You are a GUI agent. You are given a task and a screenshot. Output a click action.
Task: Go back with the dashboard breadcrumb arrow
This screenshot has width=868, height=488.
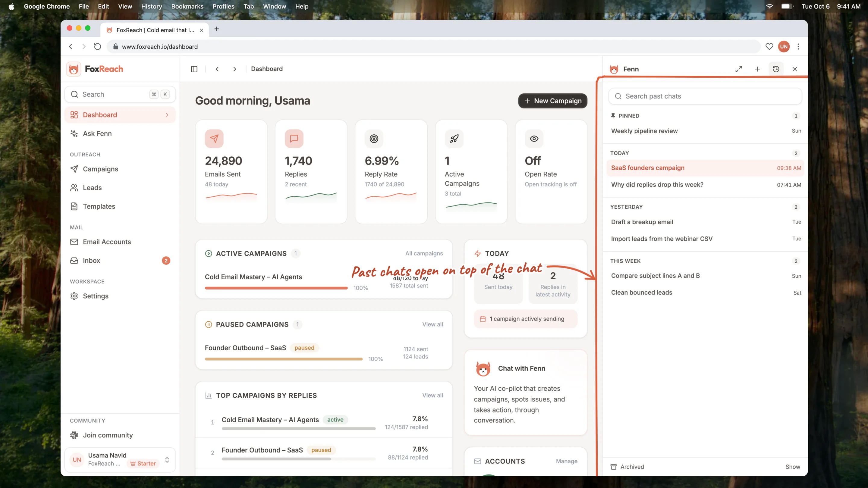coord(217,69)
